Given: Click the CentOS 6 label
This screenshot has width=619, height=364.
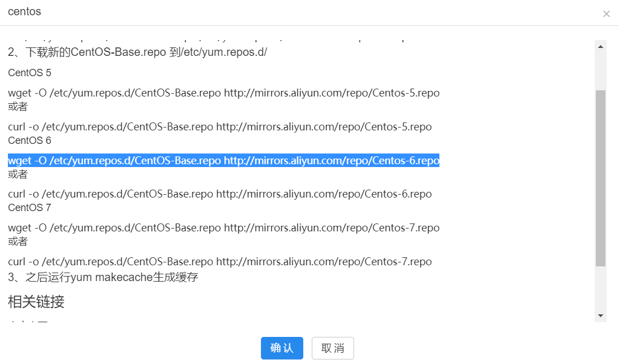Looking at the screenshot, I should click(x=30, y=141).
